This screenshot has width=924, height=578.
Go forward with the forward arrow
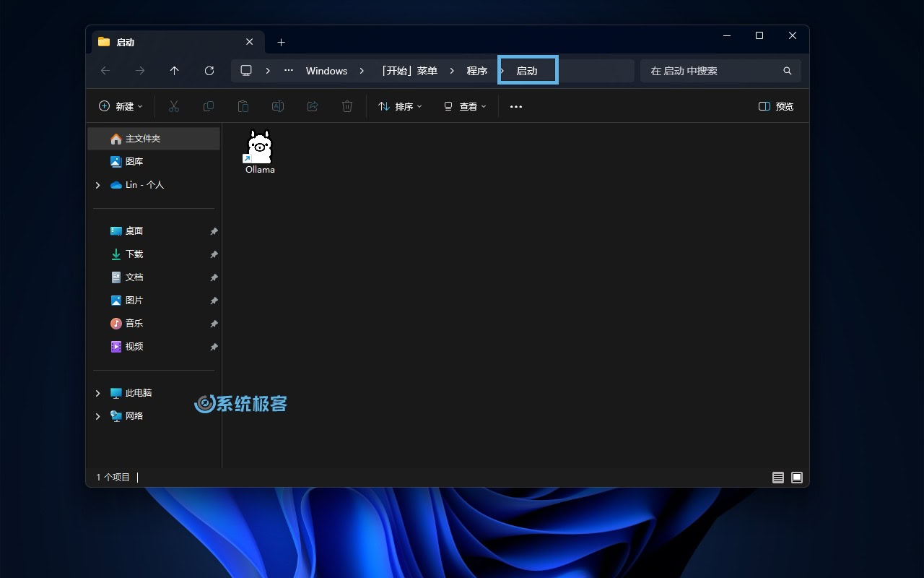(x=140, y=71)
